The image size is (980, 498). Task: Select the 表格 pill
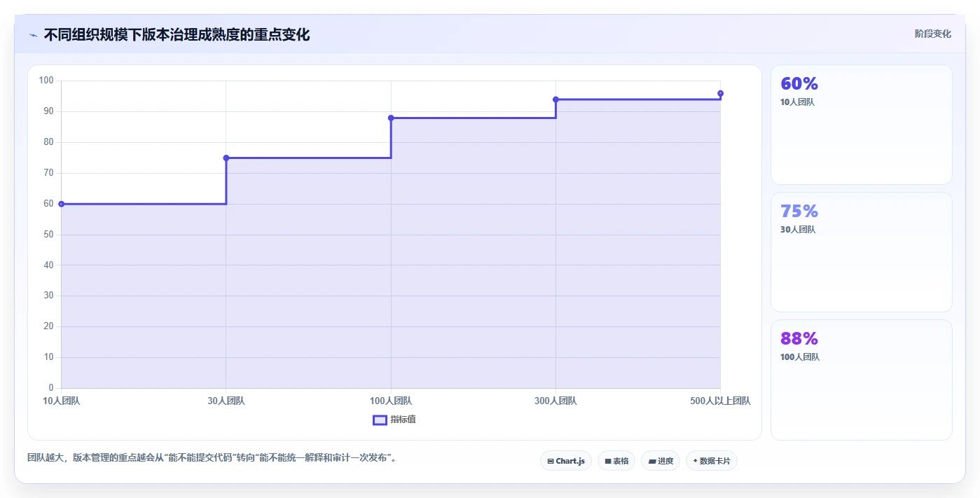(x=616, y=461)
